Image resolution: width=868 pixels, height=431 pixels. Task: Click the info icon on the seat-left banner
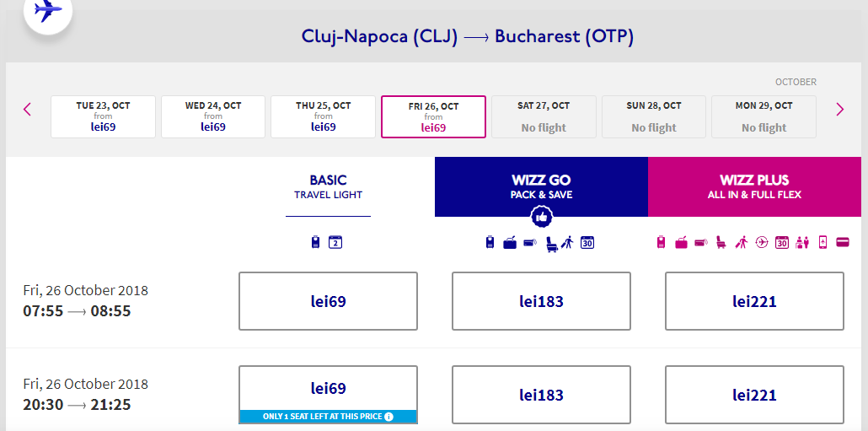coord(388,417)
